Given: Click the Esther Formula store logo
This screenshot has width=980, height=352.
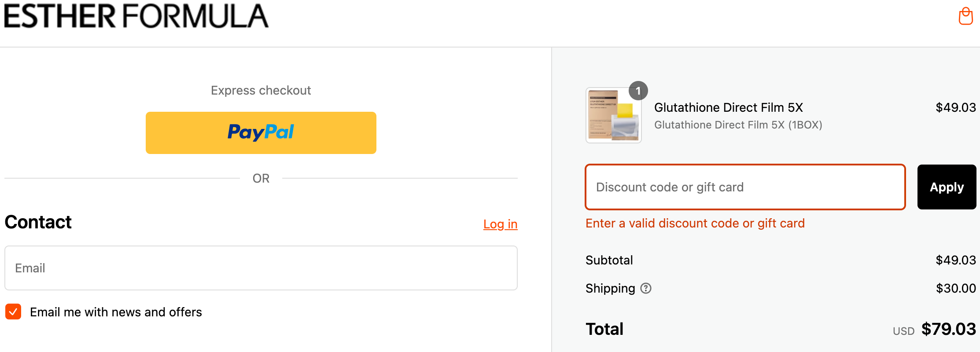Looking at the screenshot, I should 136,16.
